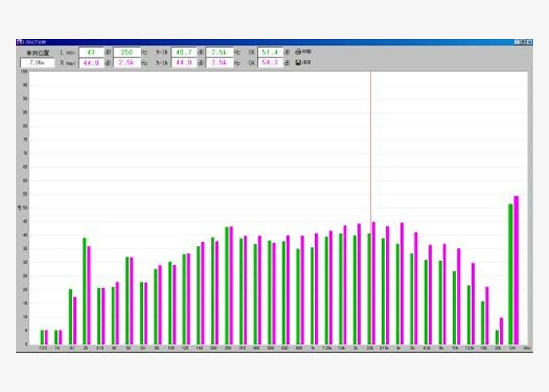Image resolution: width=549 pixels, height=392 pixels.
Task: Click the magenta OA field showing 54.3
Action: [x=270, y=63]
